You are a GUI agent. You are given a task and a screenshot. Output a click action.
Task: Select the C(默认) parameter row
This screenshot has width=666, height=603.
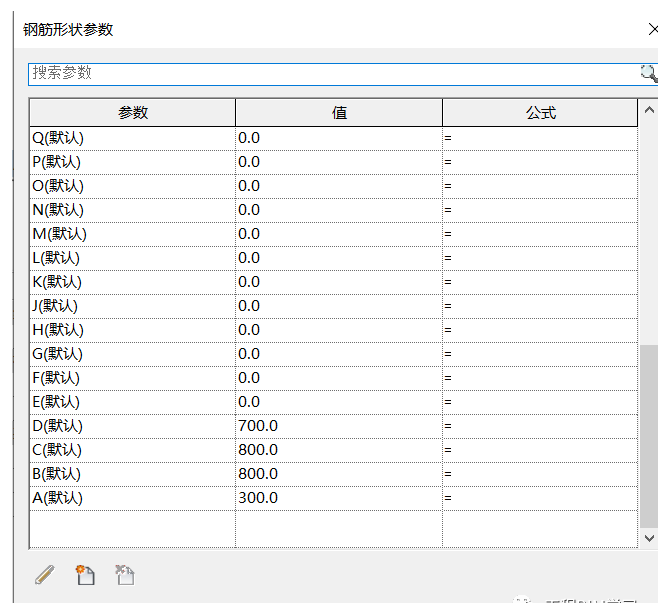pos(333,450)
